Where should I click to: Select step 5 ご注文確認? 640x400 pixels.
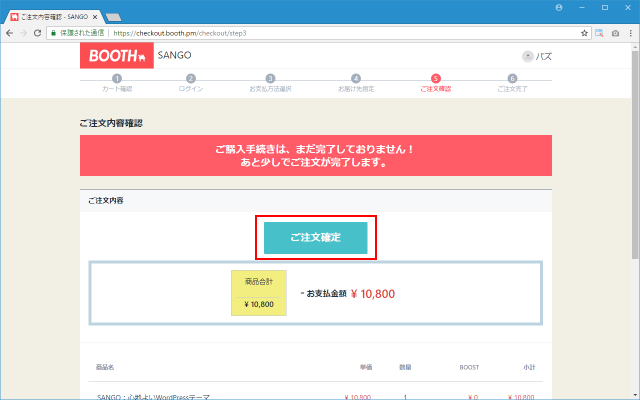pos(436,83)
